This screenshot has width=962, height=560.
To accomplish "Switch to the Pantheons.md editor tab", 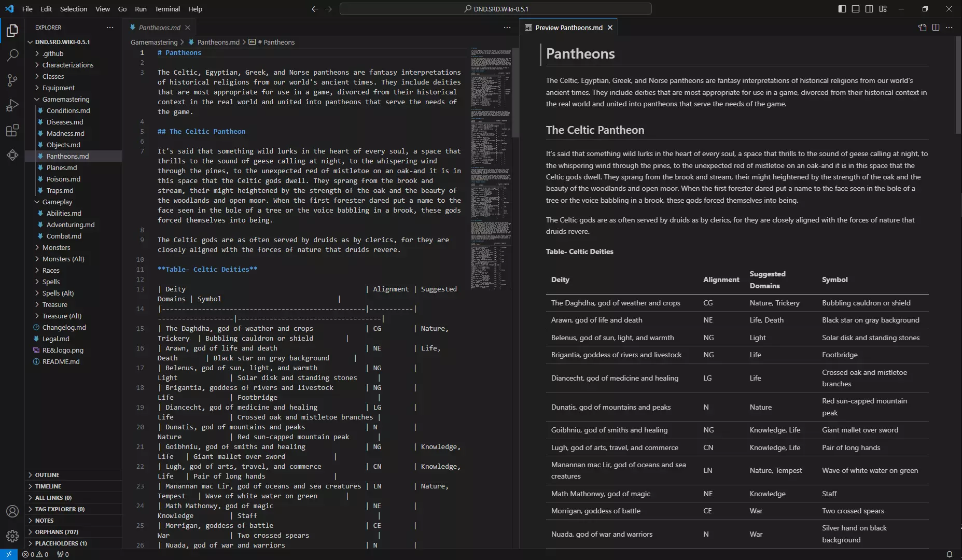I will (x=159, y=27).
